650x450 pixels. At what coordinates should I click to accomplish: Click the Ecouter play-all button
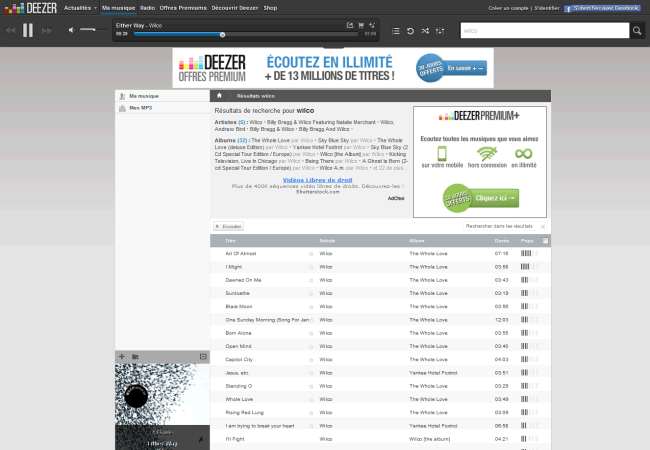229,226
